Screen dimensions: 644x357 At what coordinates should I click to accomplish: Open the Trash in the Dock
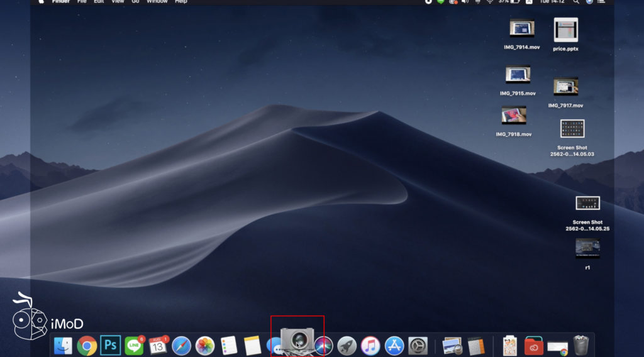(580, 346)
